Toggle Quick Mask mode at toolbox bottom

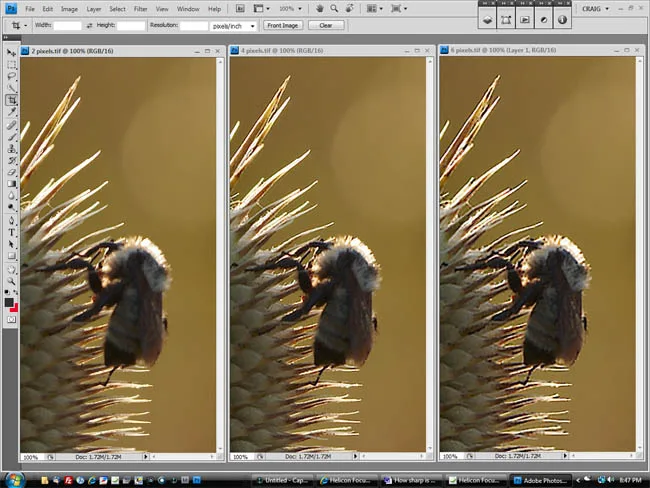pos(11,318)
